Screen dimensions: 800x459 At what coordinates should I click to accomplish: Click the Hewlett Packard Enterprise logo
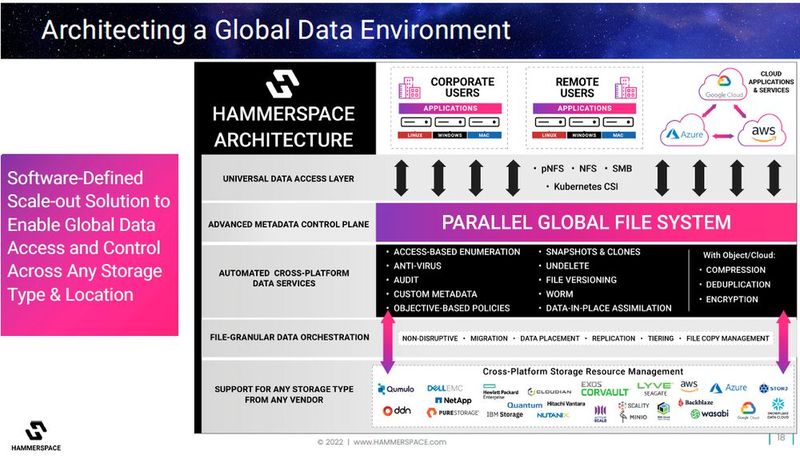(x=501, y=391)
